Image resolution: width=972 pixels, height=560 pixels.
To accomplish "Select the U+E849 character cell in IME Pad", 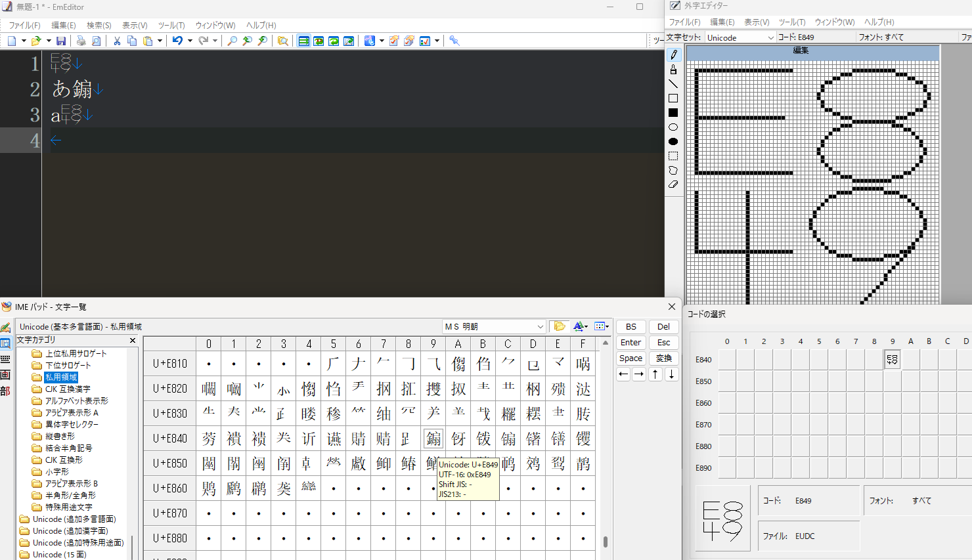I will point(433,438).
